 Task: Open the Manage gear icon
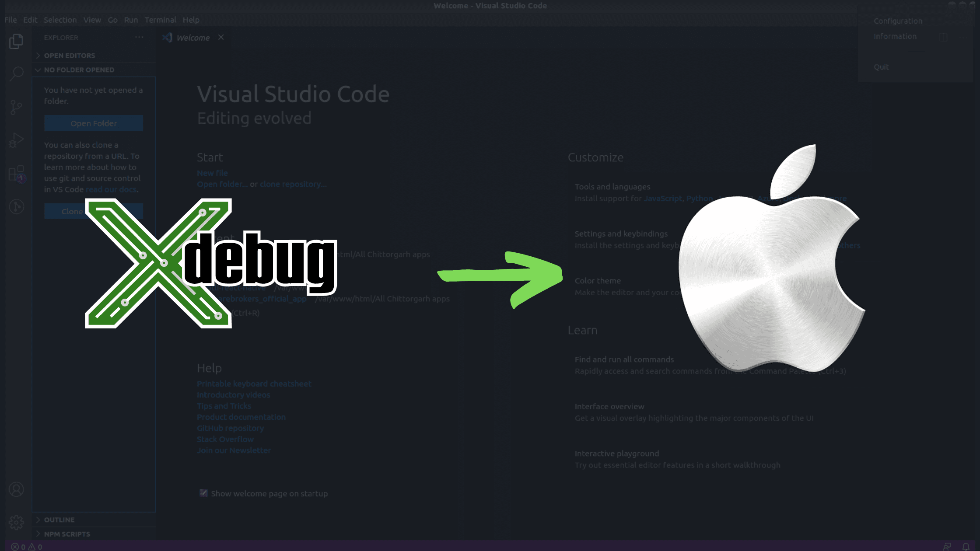pyautogui.click(x=16, y=522)
